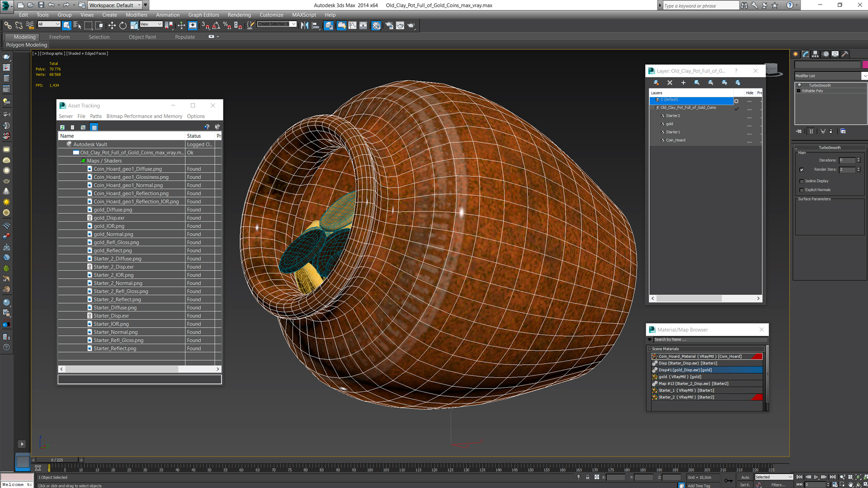The height and width of the screenshot is (488, 868).
Task: Open the Utilities command panel hammer icon
Action: coord(844,54)
